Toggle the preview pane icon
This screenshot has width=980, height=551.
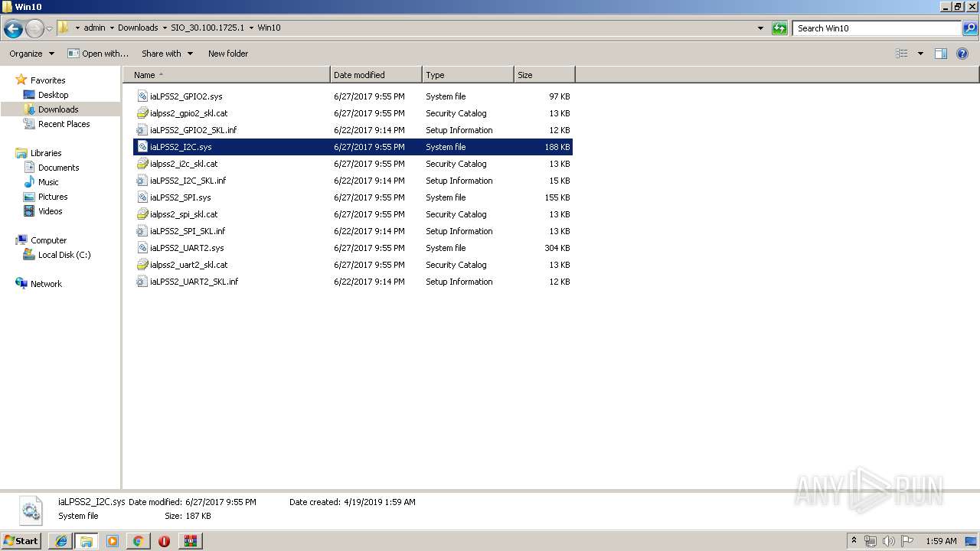pos(941,54)
